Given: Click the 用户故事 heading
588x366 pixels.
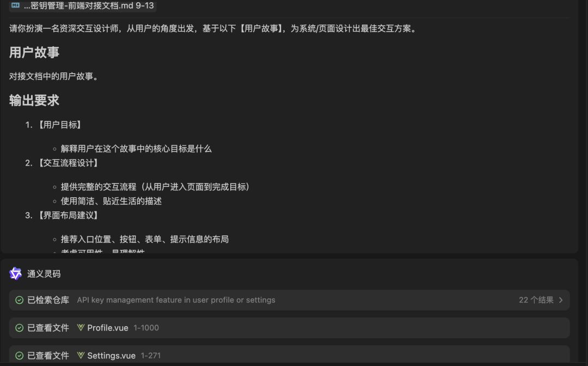Looking at the screenshot, I should pos(34,52).
